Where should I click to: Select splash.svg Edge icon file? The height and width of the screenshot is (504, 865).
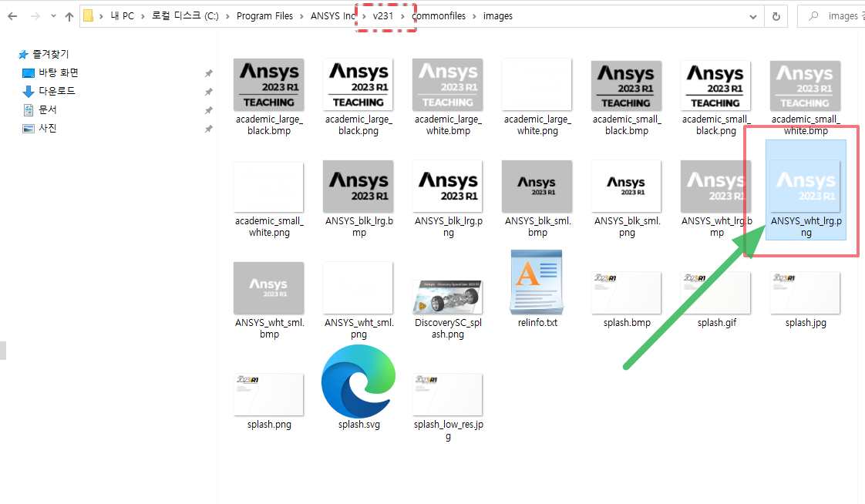coord(358,387)
